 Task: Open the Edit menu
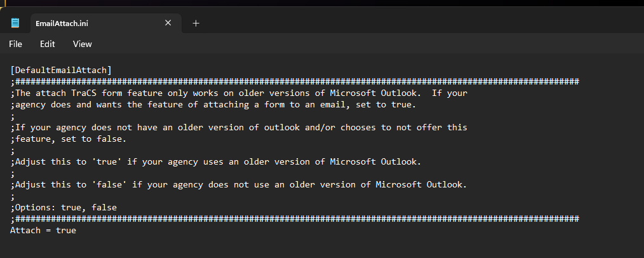tap(48, 44)
